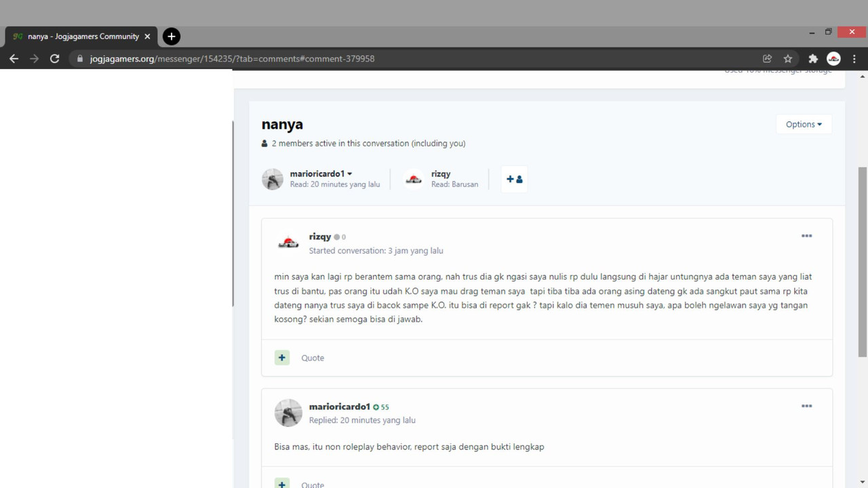
Task: Click 'Started conversation: 3 jam yang lalu' timestamp
Action: coord(376,251)
